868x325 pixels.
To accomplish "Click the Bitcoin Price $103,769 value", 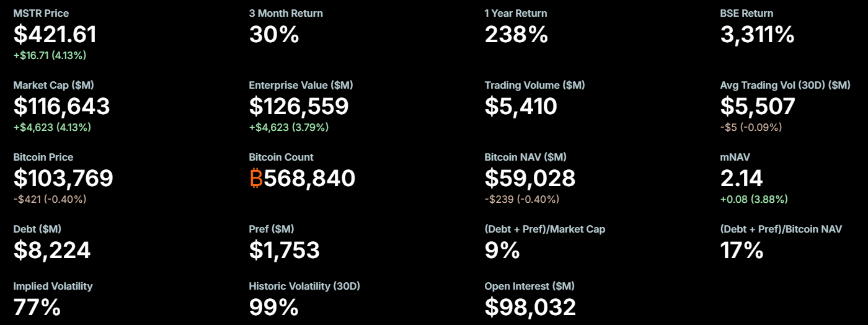I will (63, 179).
